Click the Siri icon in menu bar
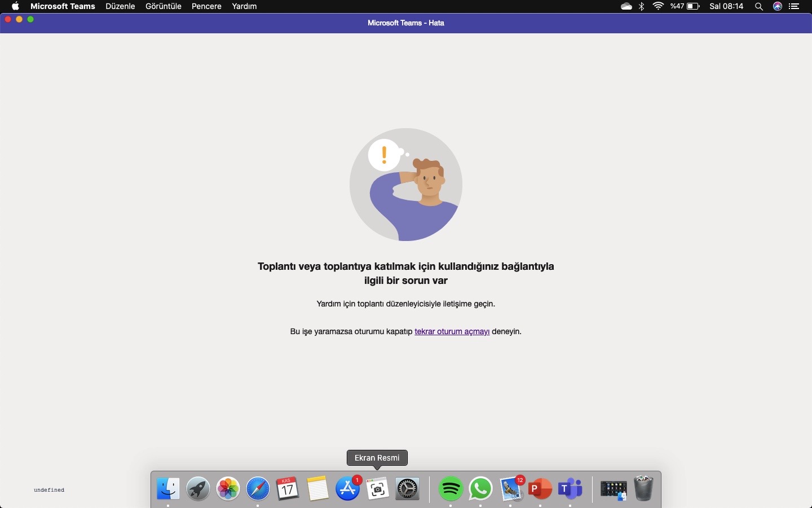This screenshot has height=508, width=812. pos(778,6)
